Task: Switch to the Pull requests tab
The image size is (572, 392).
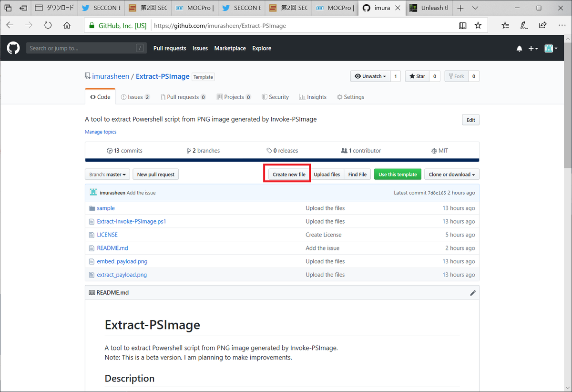Action: point(183,97)
